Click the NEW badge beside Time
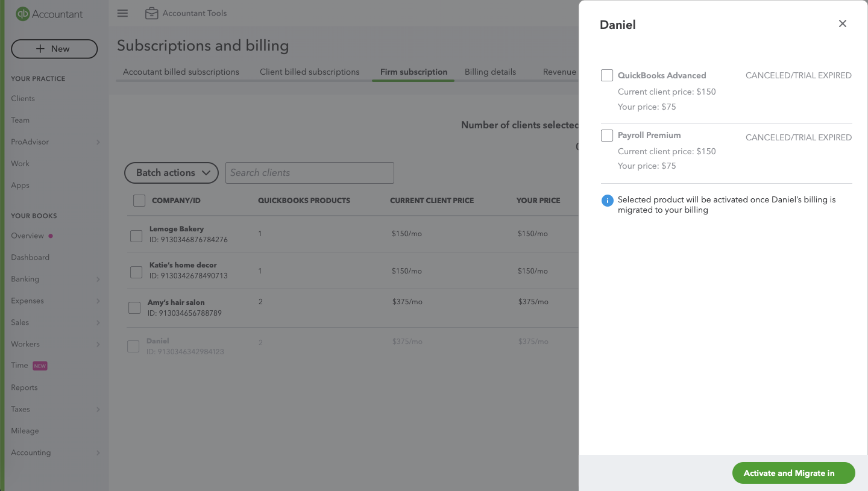 40,366
